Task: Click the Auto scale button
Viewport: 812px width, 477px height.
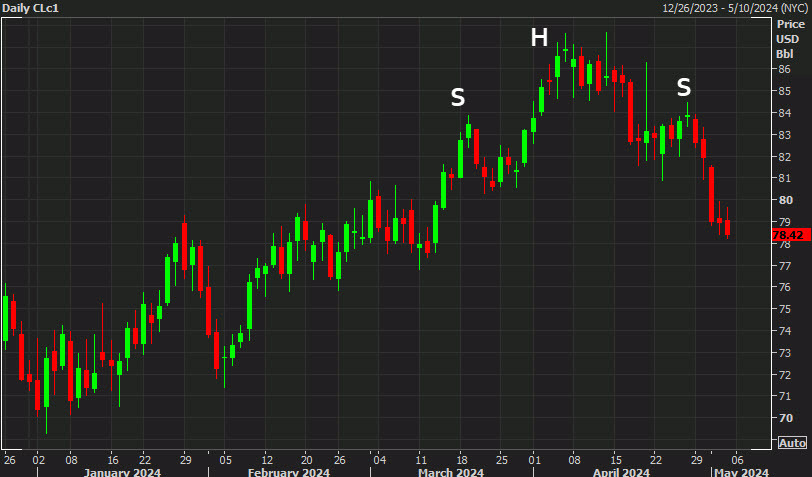Action: pos(792,443)
